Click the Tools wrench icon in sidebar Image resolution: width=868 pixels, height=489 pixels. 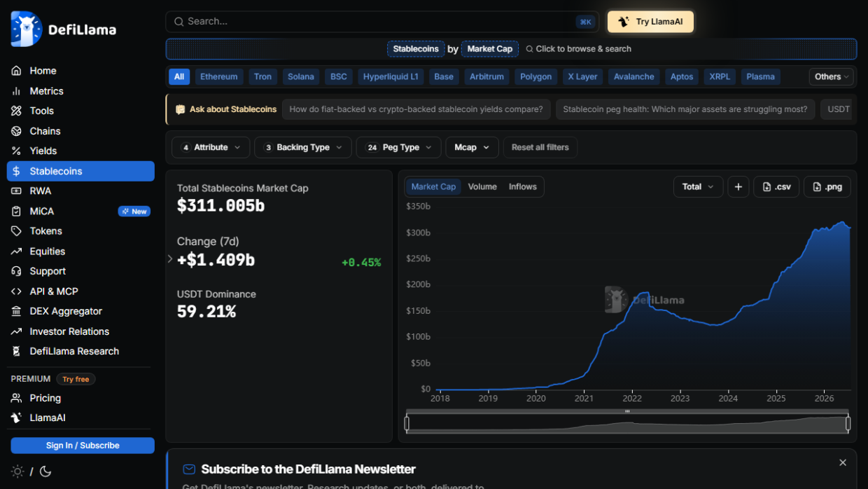pos(16,111)
